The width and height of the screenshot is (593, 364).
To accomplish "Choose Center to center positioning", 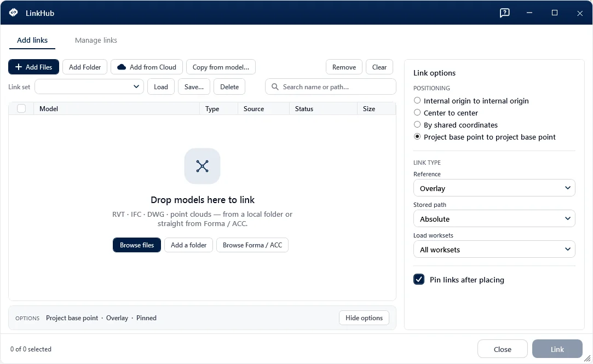I will click(x=446, y=113).
